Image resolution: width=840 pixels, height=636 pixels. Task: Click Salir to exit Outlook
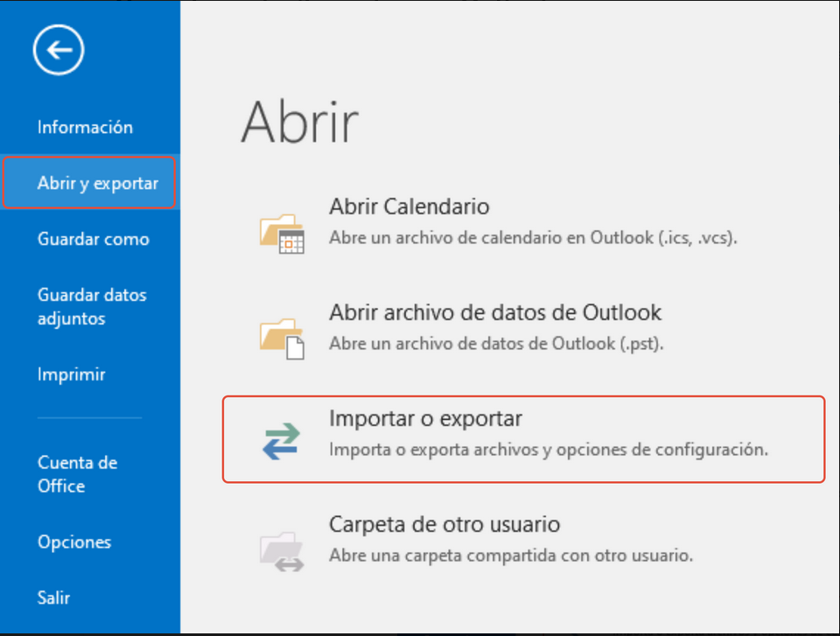click(x=53, y=598)
